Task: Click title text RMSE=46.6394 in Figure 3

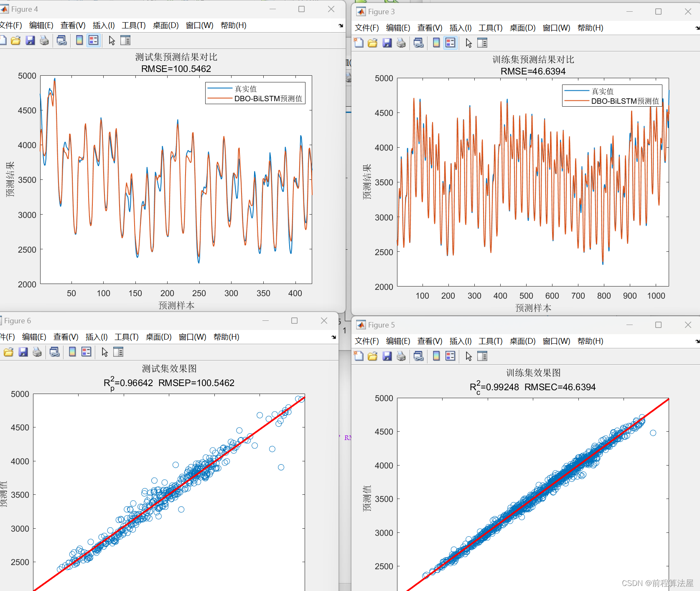Action: click(x=533, y=72)
